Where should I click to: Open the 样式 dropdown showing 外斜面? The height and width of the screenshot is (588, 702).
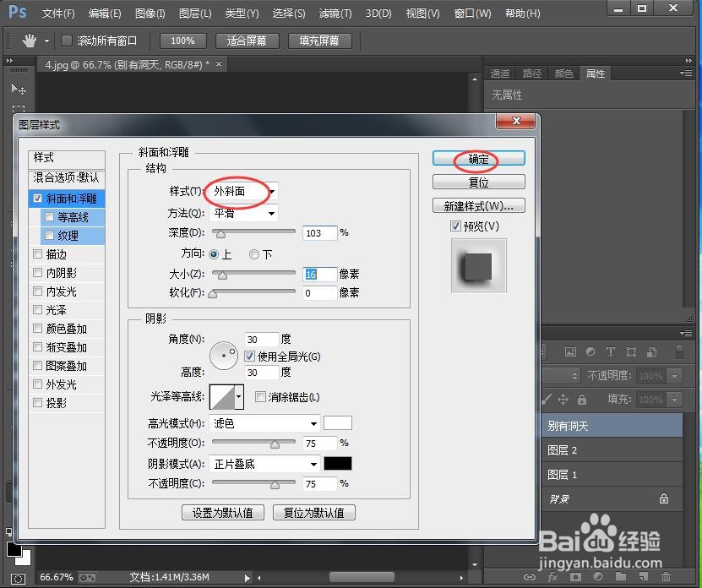[x=243, y=191]
